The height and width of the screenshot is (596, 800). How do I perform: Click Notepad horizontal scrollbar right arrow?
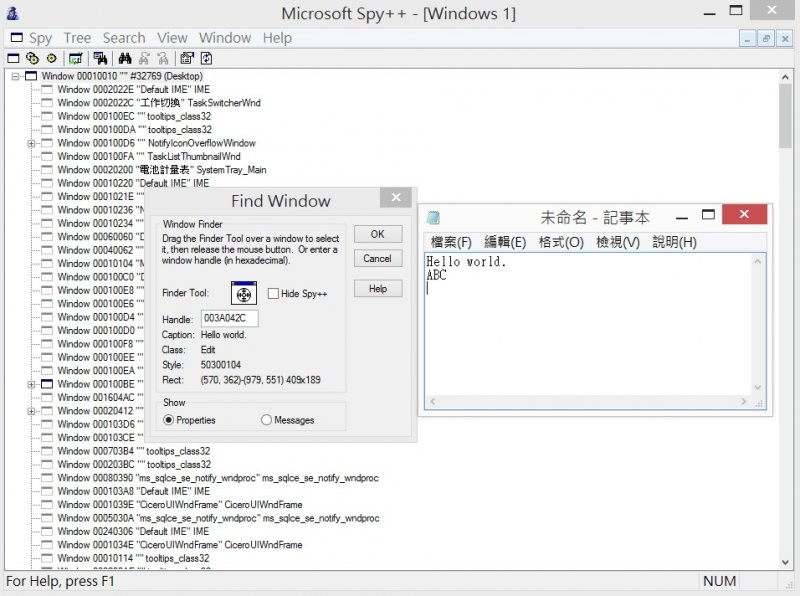point(743,402)
